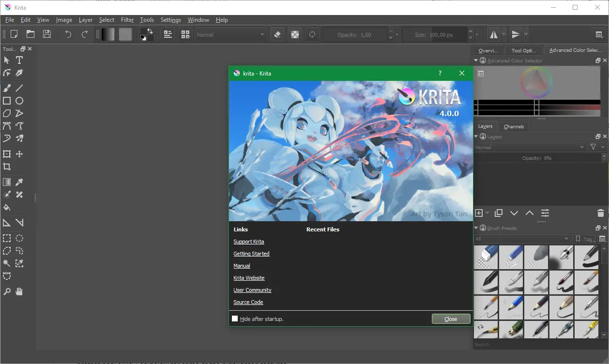Select the Text tool in toolbox
Viewport: 609px width, 364px height.
point(19,61)
